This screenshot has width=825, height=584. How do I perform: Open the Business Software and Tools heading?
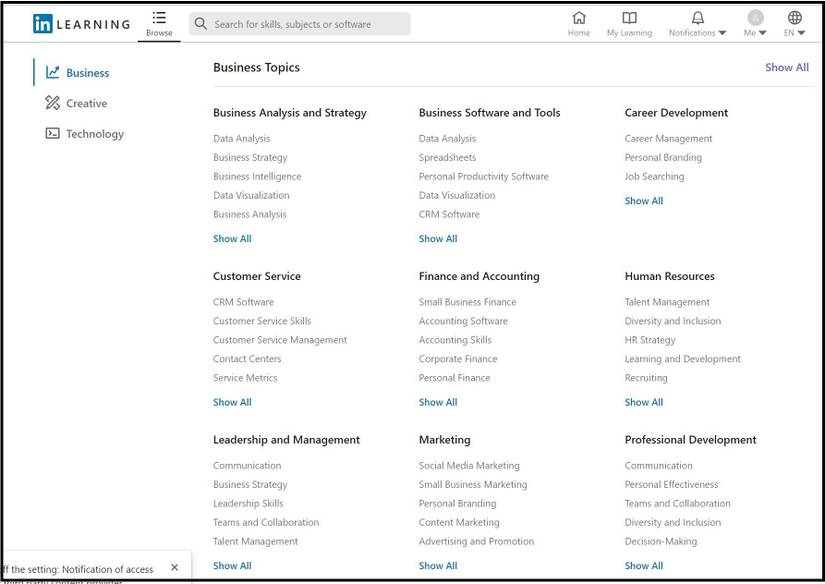point(489,113)
